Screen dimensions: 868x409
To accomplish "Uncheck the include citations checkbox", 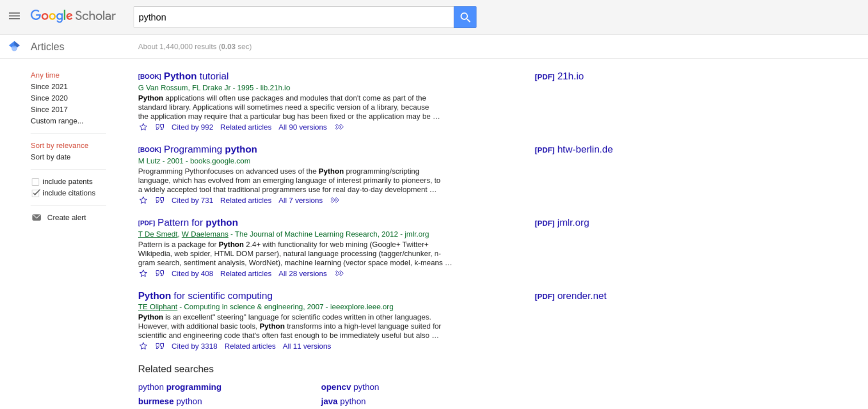I will tap(35, 193).
